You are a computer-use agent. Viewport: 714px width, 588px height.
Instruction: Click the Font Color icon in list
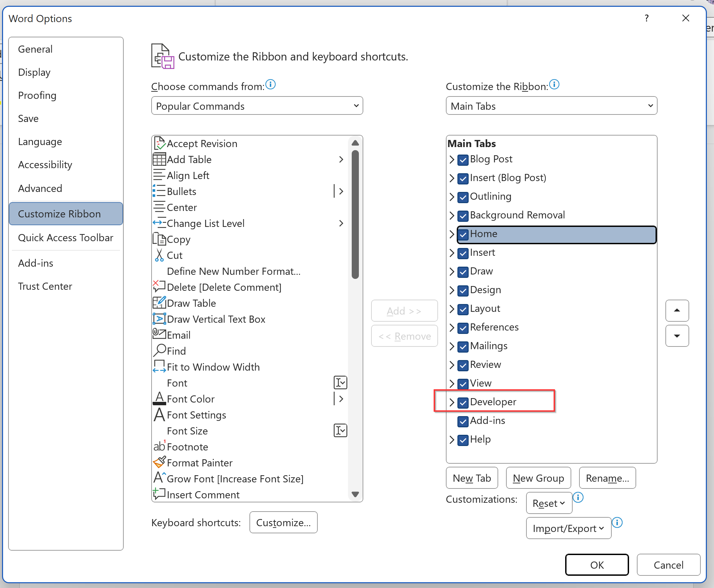pyautogui.click(x=159, y=398)
